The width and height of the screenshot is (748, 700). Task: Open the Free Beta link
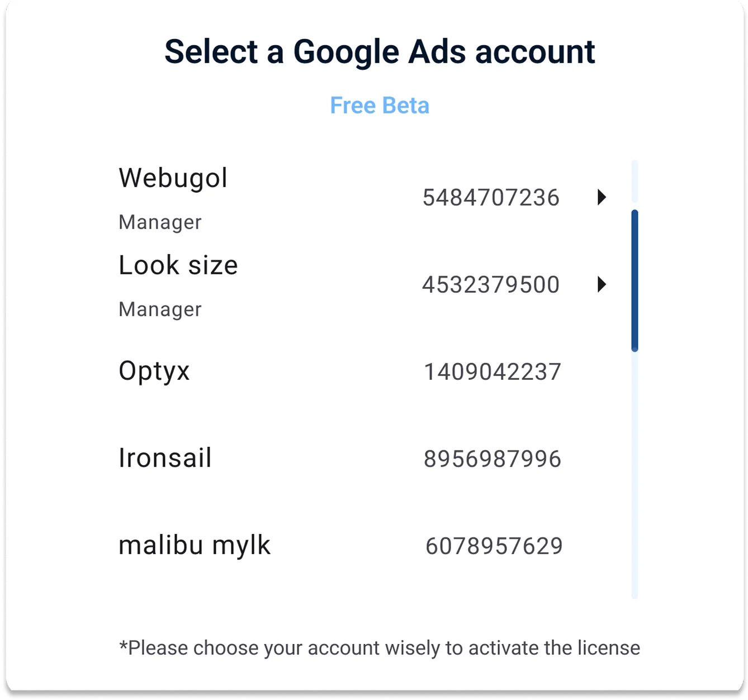click(x=380, y=106)
